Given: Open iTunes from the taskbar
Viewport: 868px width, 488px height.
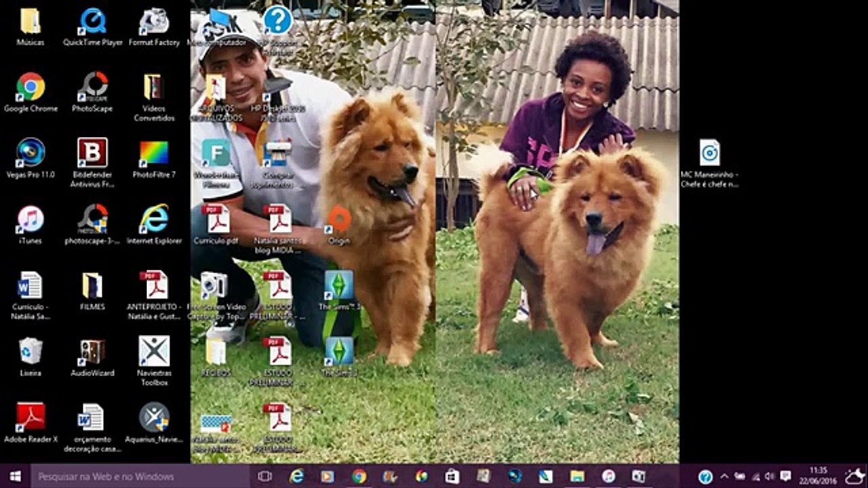Looking at the screenshot, I should [608, 476].
